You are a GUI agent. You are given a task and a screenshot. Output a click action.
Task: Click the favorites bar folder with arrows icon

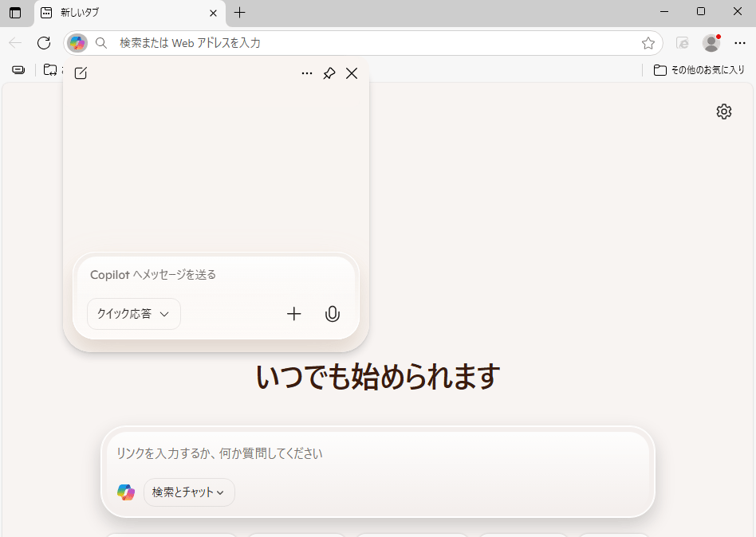pyautogui.click(x=50, y=70)
